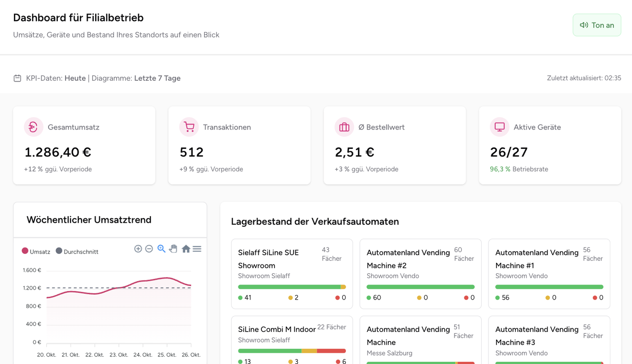Click the stock bar of Vending Machine #2
This screenshot has height=364, width=632.
pos(420,287)
